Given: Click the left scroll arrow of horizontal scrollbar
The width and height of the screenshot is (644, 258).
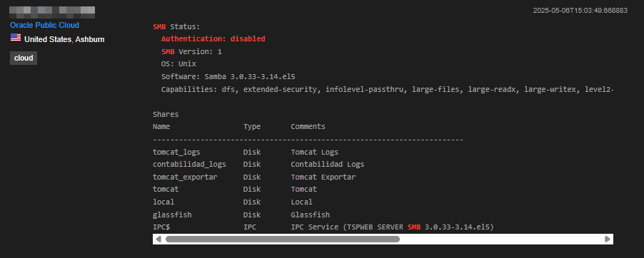Looking at the screenshot, I should tap(159, 239).
